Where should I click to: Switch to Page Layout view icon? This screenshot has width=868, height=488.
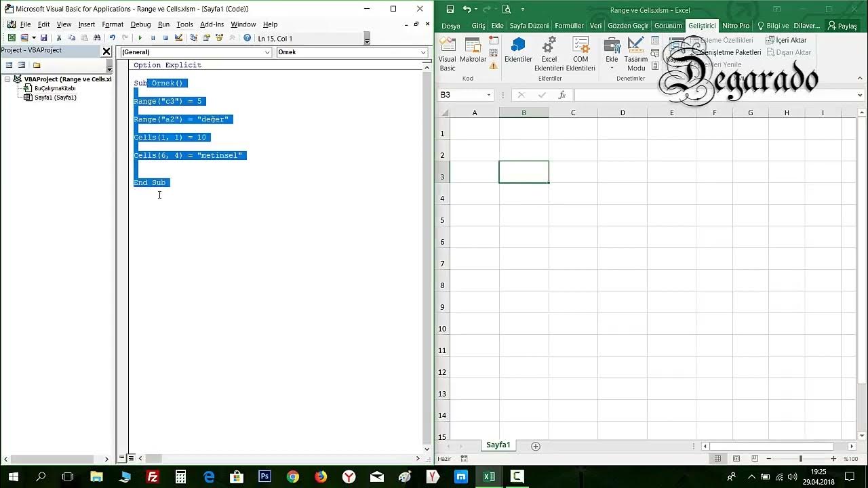[736, 459]
